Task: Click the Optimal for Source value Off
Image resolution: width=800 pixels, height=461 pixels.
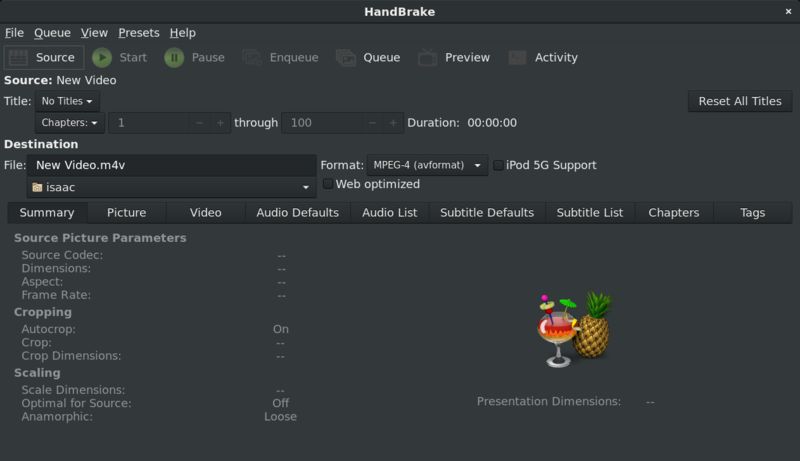Action: [x=281, y=403]
